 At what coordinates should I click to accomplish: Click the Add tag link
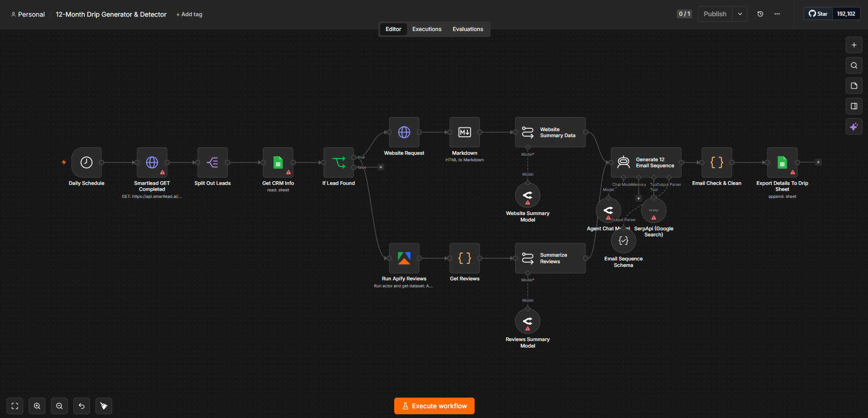pyautogui.click(x=189, y=14)
